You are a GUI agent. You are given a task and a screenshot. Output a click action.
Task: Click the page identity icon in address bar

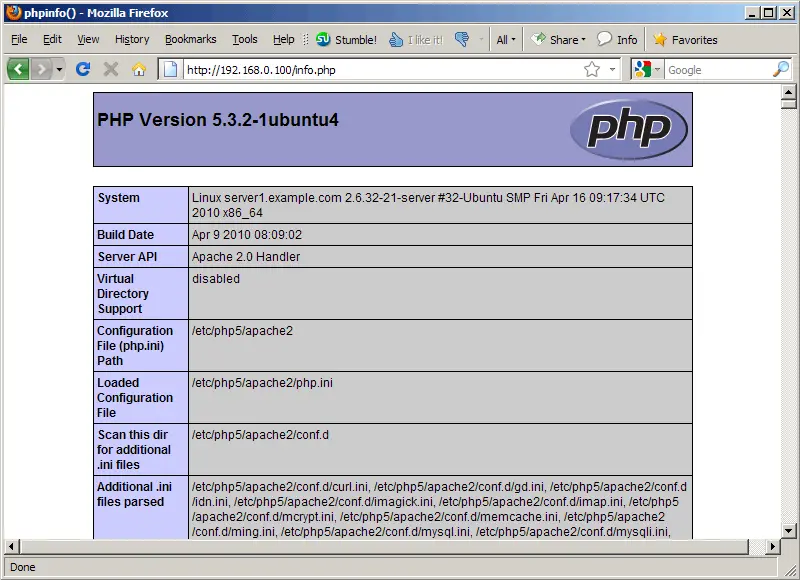tap(170, 69)
